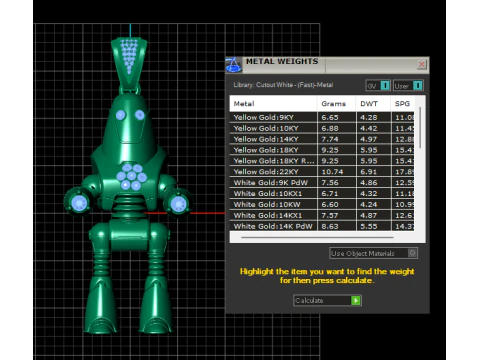Click the 6.60 grams value
The height and width of the screenshot is (360, 480).
330,204
